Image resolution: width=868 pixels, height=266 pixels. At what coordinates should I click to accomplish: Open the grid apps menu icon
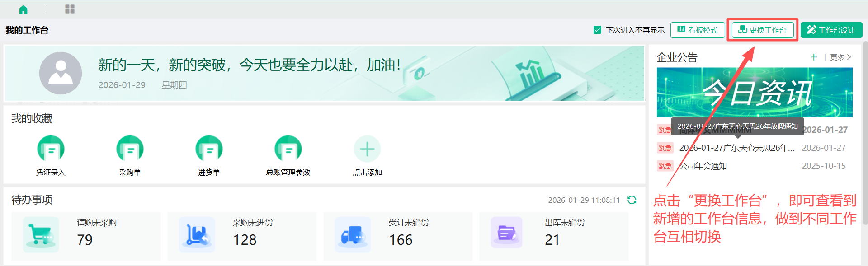click(x=70, y=9)
